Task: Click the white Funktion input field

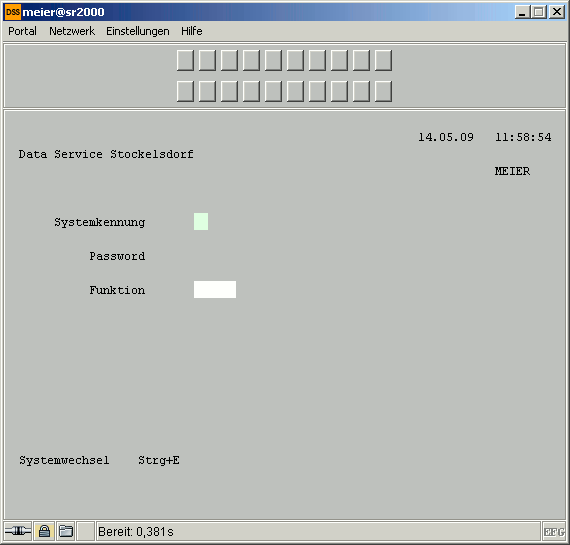Action: click(x=215, y=289)
